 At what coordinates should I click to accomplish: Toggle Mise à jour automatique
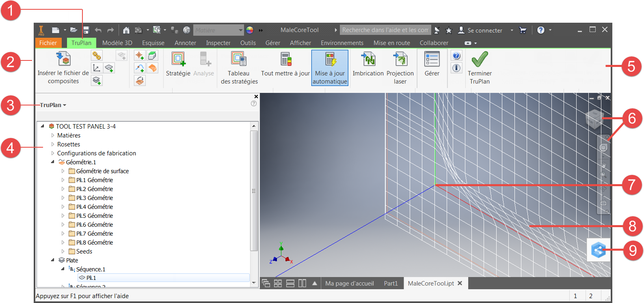[330, 68]
